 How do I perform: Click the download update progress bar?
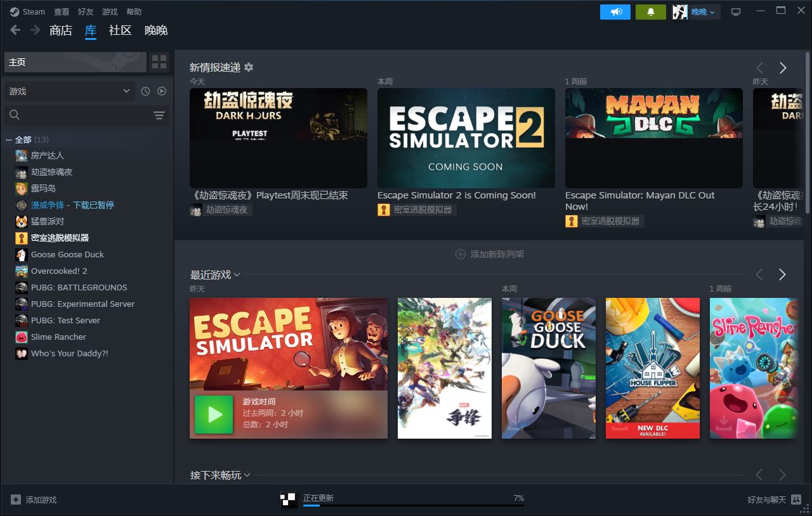(413, 505)
